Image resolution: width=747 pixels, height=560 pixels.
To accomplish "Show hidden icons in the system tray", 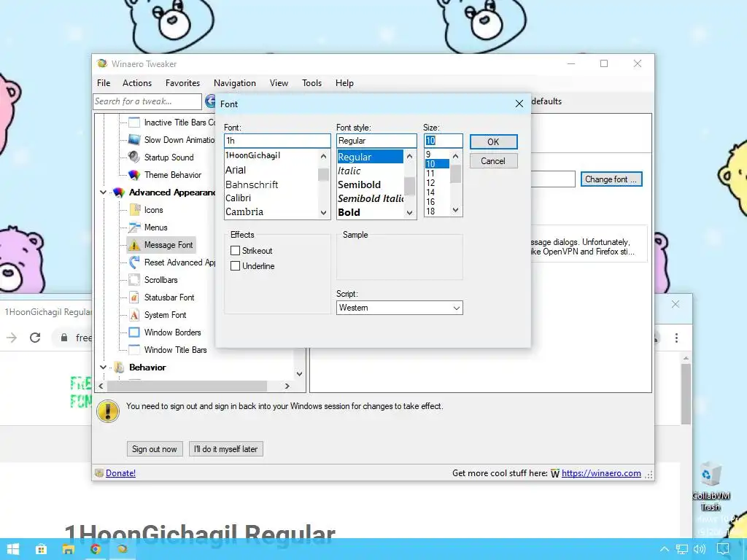I will pos(664,550).
